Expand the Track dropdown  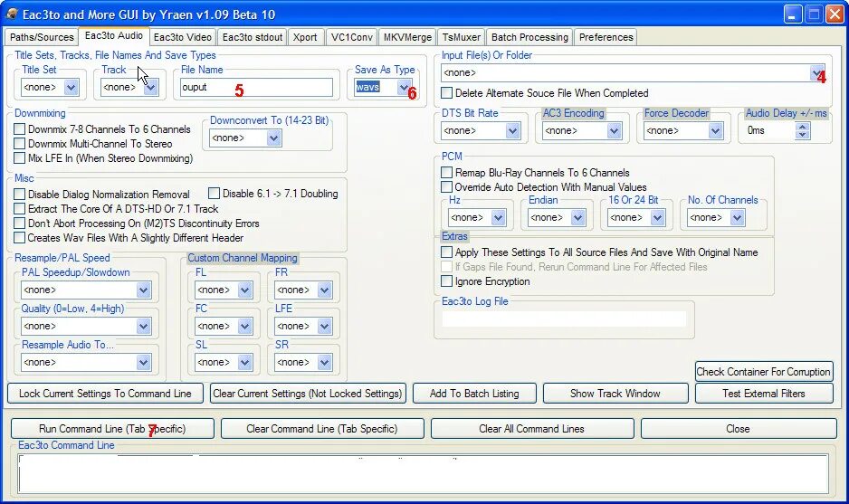pyautogui.click(x=150, y=87)
